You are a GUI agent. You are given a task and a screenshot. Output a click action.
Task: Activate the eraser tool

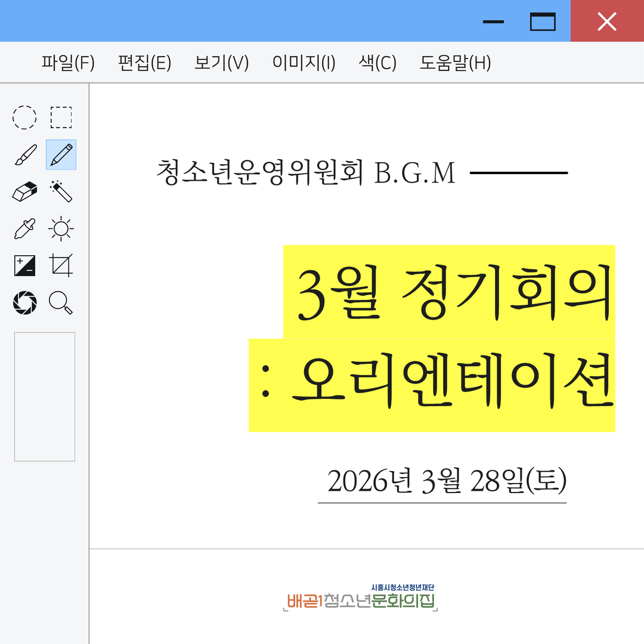coord(24,192)
